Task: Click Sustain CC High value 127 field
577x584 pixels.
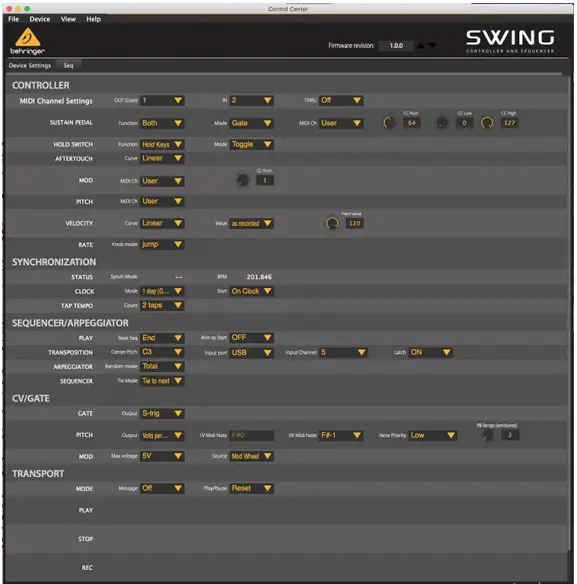Action: click(x=509, y=123)
